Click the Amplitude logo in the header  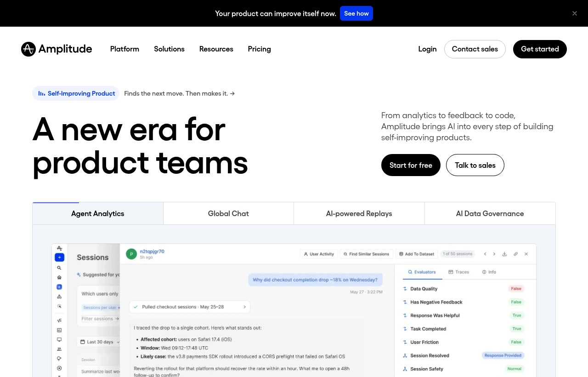57,49
